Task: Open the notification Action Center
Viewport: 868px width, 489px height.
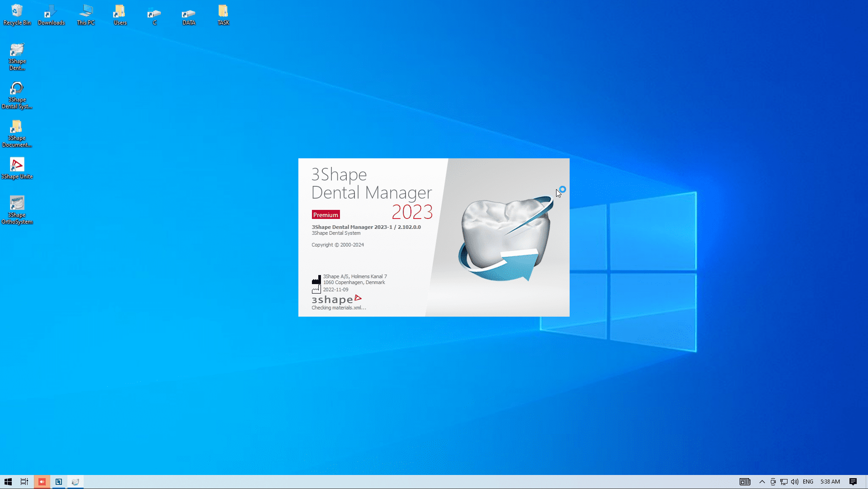Action: [x=853, y=482]
